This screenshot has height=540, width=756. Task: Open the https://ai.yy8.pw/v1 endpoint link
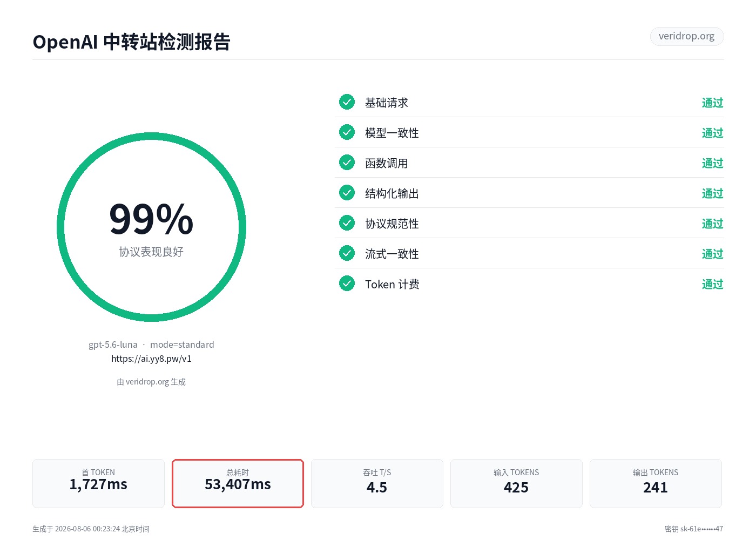click(x=151, y=359)
